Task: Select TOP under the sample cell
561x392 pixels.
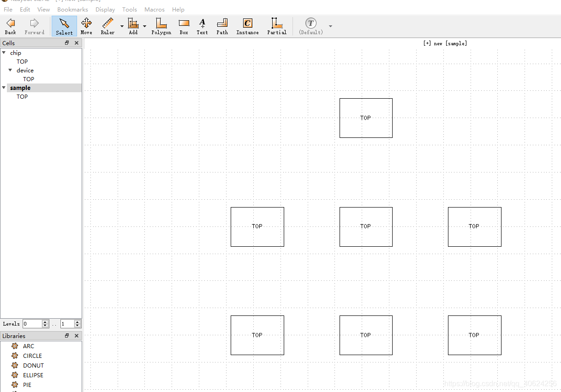Action: [x=22, y=96]
